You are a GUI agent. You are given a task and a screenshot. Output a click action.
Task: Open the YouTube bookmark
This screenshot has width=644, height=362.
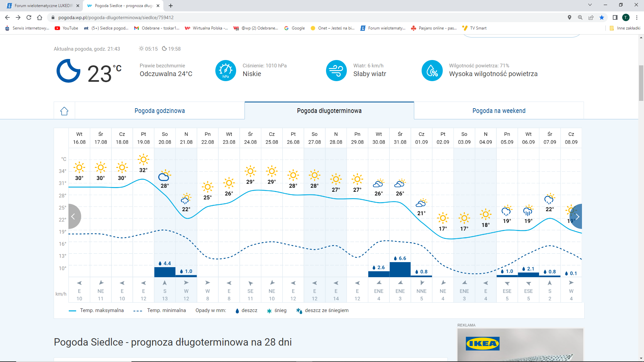click(66, 28)
